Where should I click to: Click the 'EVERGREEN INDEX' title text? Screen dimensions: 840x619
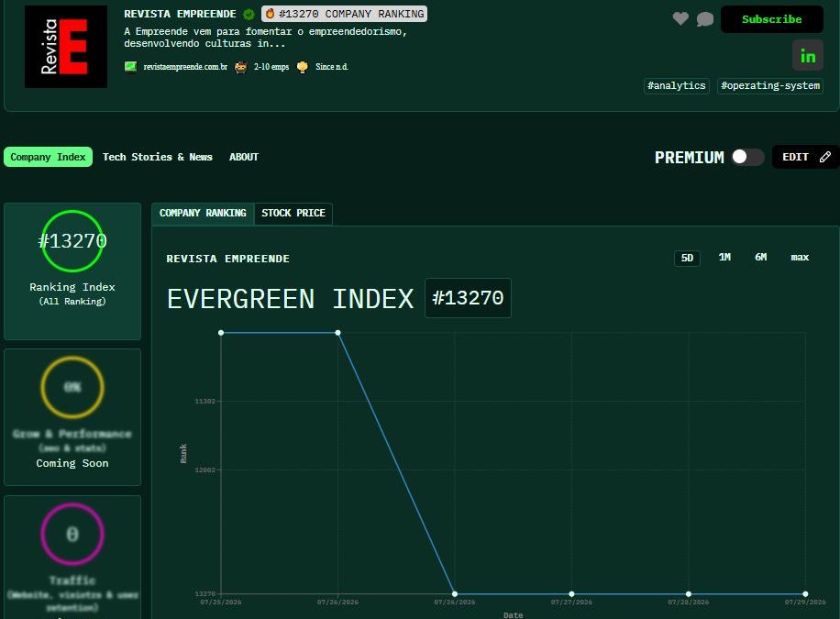290,299
